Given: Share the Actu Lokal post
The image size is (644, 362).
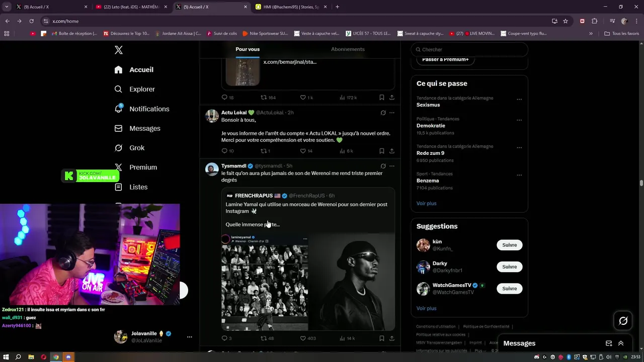Looking at the screenshot, I should (392, 151).
